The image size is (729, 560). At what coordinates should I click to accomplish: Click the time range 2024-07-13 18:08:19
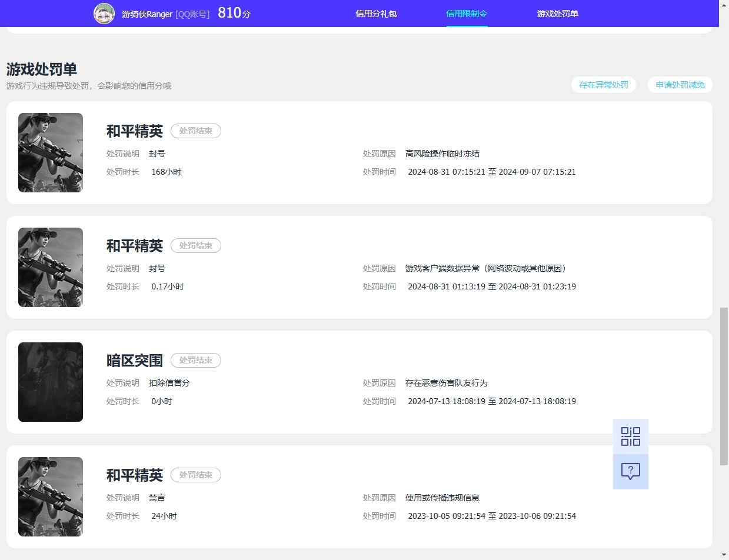(492, 401)
